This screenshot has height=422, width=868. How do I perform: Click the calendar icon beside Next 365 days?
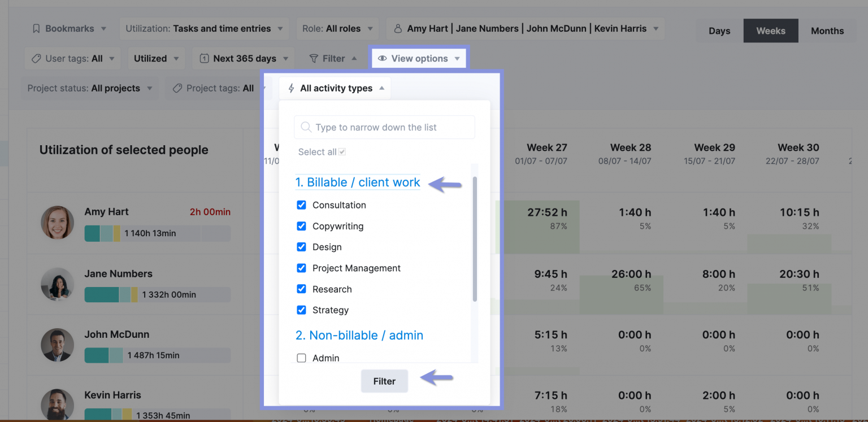(204, 58)
